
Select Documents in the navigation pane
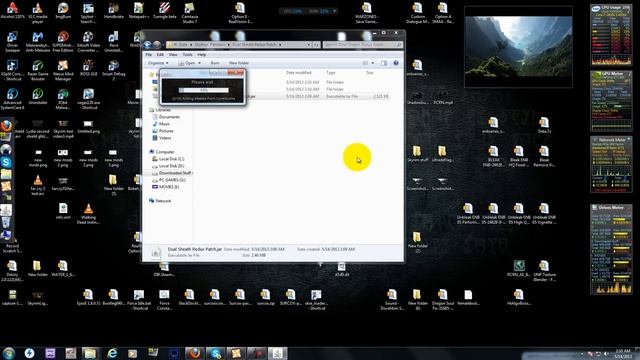pyautogui.click(x=169, y=117)
